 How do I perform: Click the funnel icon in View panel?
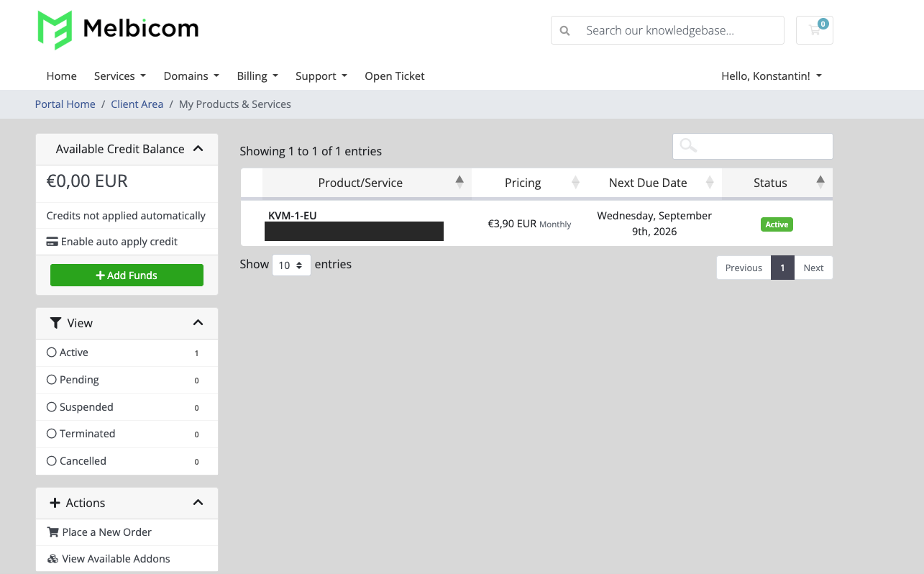point(55,323)
